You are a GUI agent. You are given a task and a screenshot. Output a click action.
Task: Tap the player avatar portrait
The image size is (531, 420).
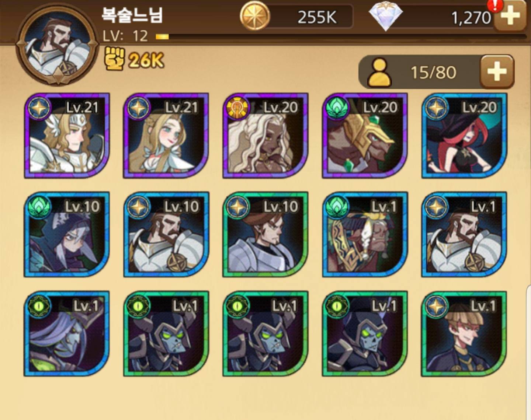(x=57, y=45)
